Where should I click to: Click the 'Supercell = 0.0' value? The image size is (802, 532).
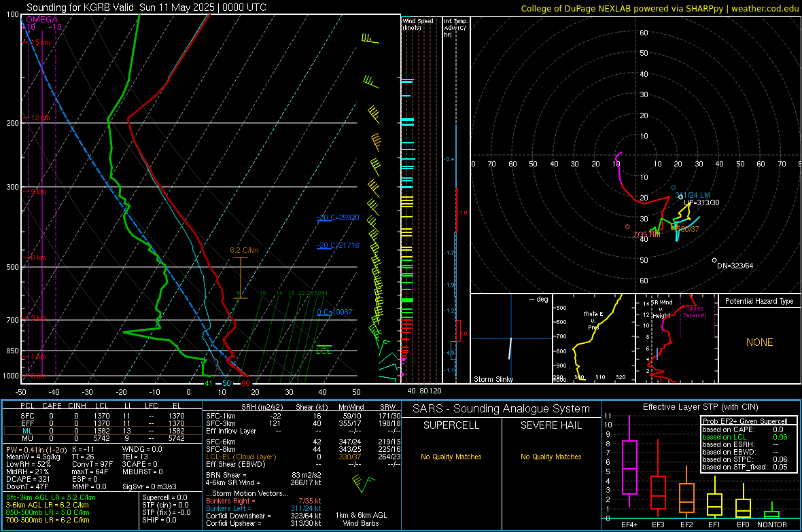[x=164, y=497]
